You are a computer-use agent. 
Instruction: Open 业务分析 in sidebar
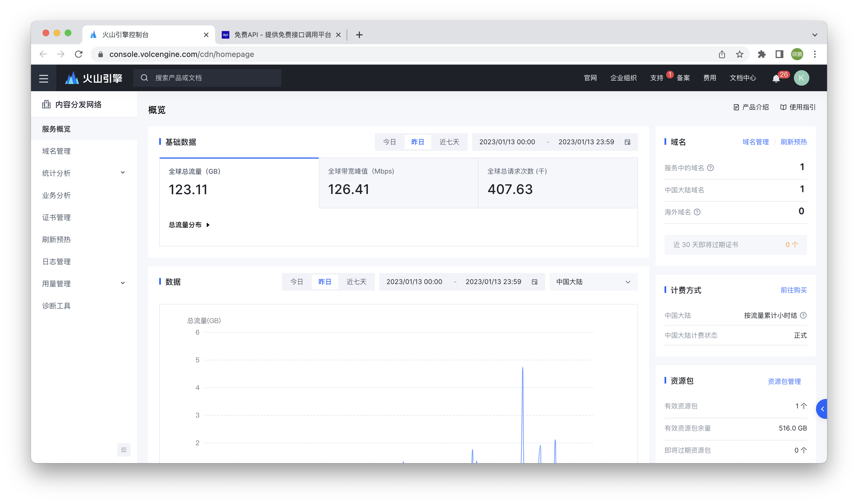84,195
